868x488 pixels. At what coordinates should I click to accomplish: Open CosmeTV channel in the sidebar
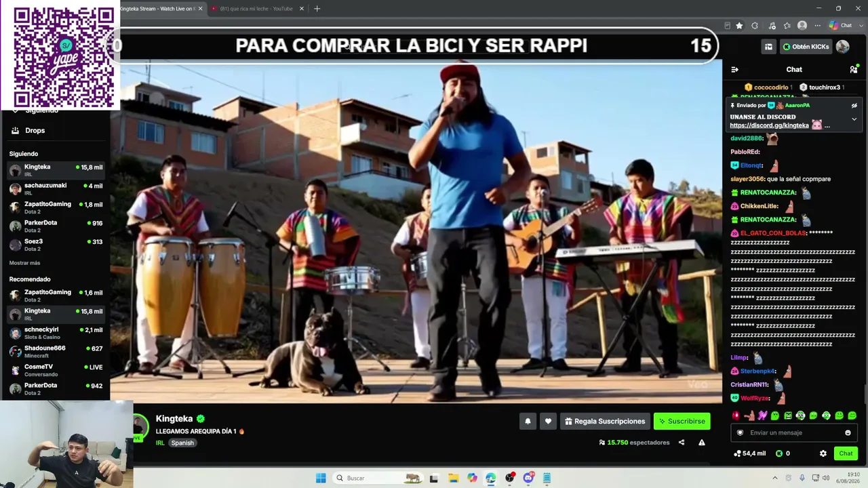coord(56,370)
